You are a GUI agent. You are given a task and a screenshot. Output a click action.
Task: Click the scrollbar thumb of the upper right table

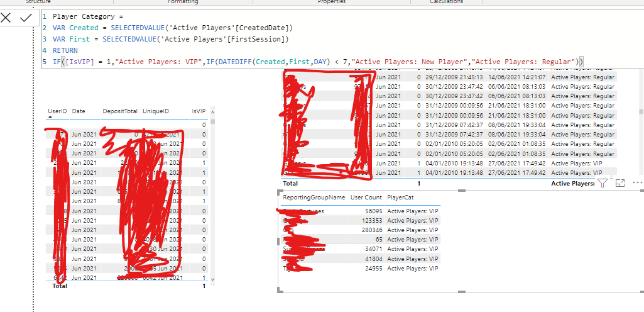(x=641, y=111)
